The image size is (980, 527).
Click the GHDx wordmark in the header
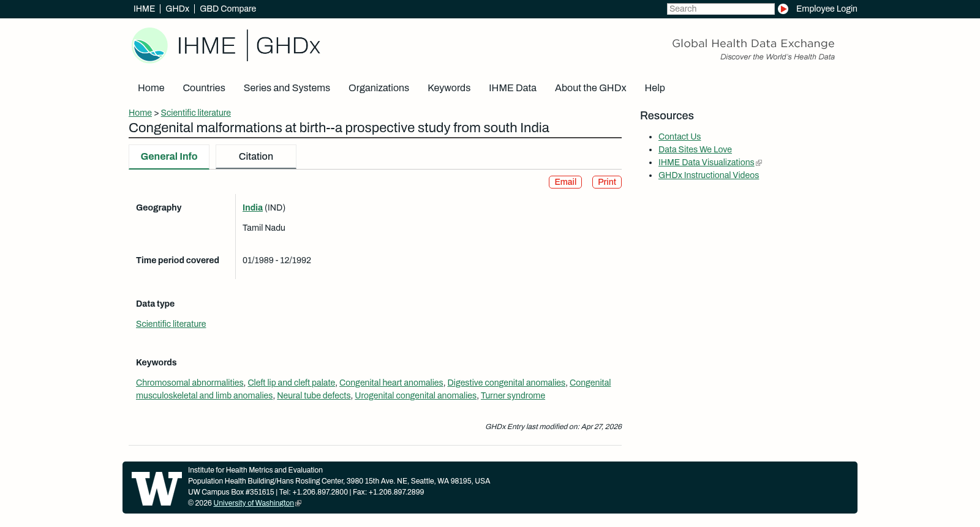tap(288, 46)
